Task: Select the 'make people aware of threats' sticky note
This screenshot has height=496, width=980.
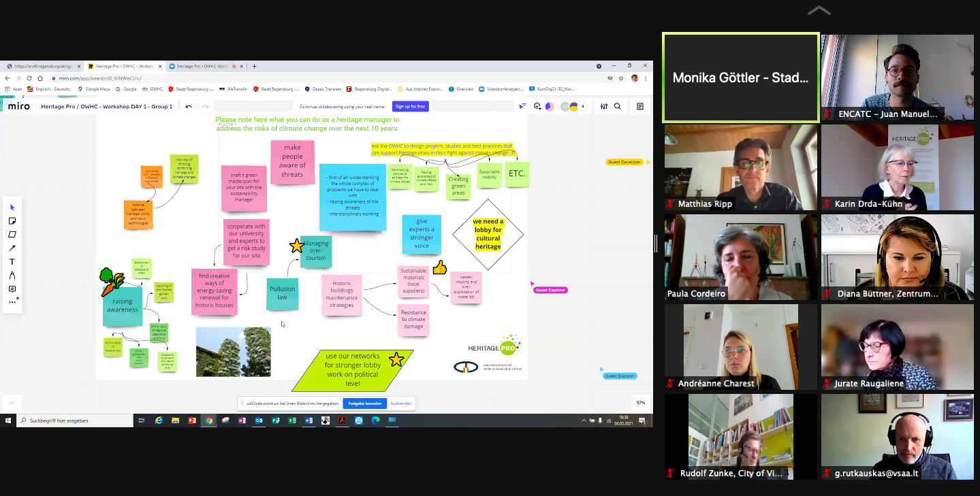Action: pos(292,161)
